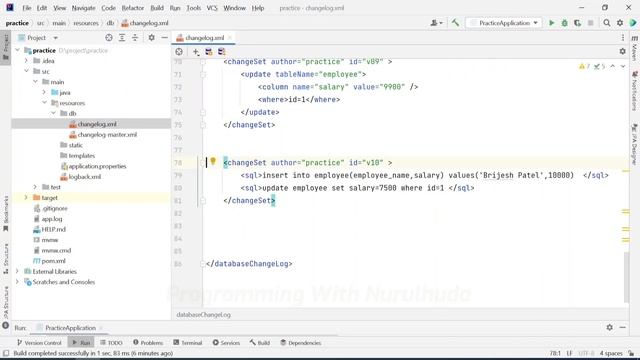Image resolution: width=640 pixels, height=360 pixels.
Task: Open the Refactor menu
Action: [x=133, y=8]
